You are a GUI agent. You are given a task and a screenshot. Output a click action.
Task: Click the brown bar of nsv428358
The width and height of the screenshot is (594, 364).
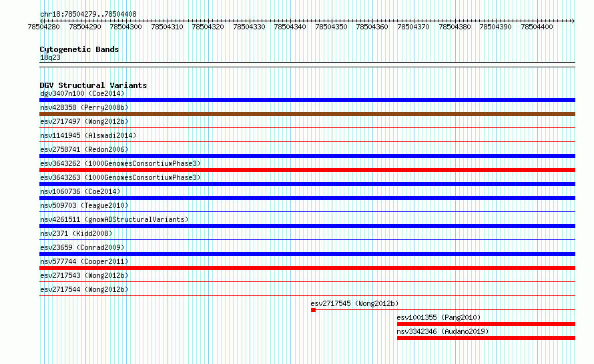coord(307,114)
